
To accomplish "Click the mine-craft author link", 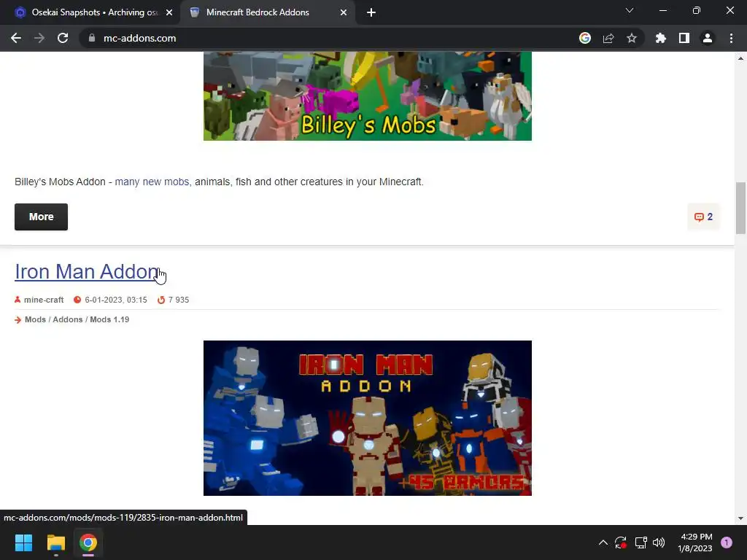I will click(44, 300).
